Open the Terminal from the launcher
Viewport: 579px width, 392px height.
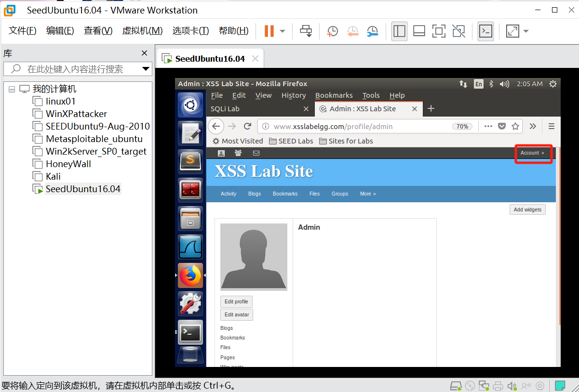190,332
